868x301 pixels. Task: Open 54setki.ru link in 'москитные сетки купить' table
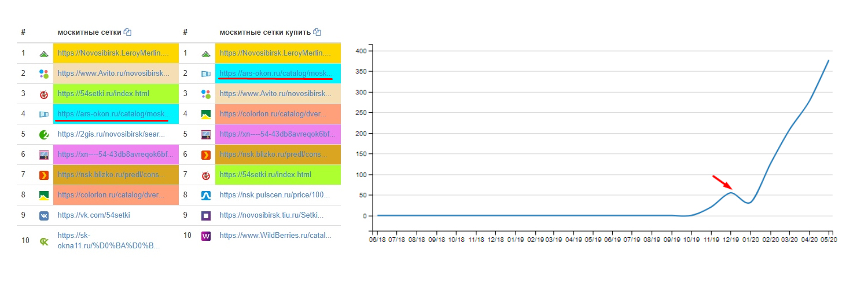(265, 175)
